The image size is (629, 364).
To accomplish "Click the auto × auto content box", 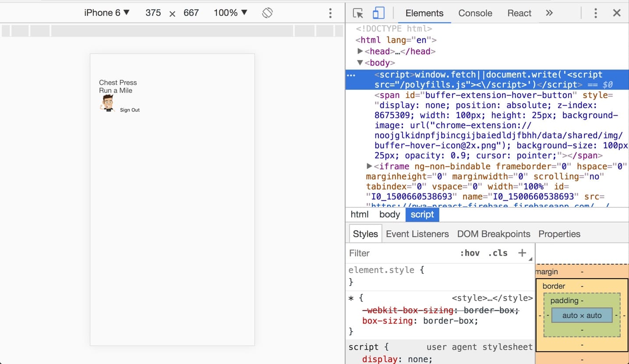I will point(582,315).
